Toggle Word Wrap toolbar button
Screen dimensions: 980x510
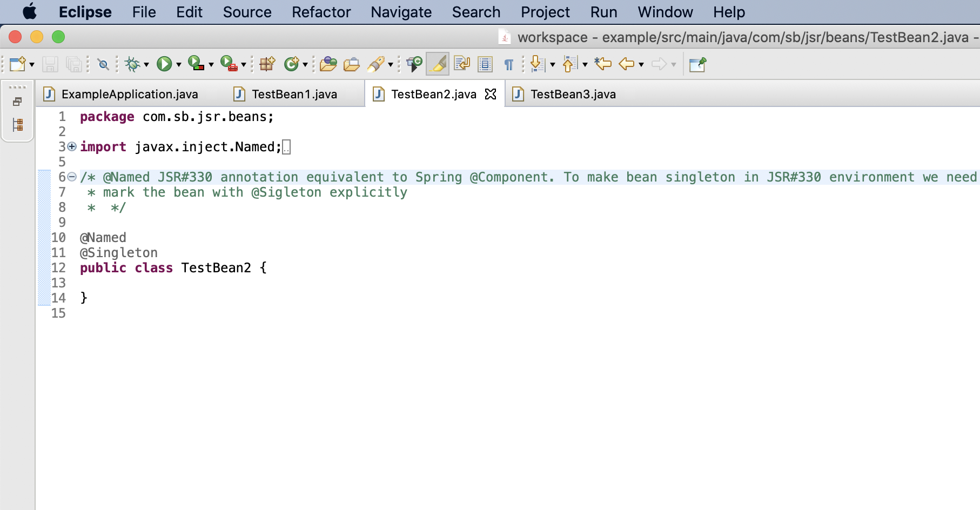pos(462,64)
